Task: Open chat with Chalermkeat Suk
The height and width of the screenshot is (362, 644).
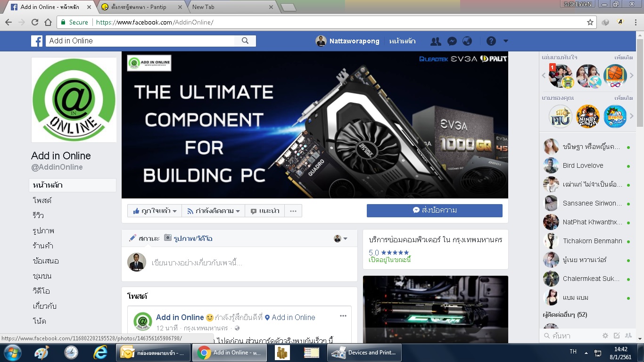Action: 587,279
